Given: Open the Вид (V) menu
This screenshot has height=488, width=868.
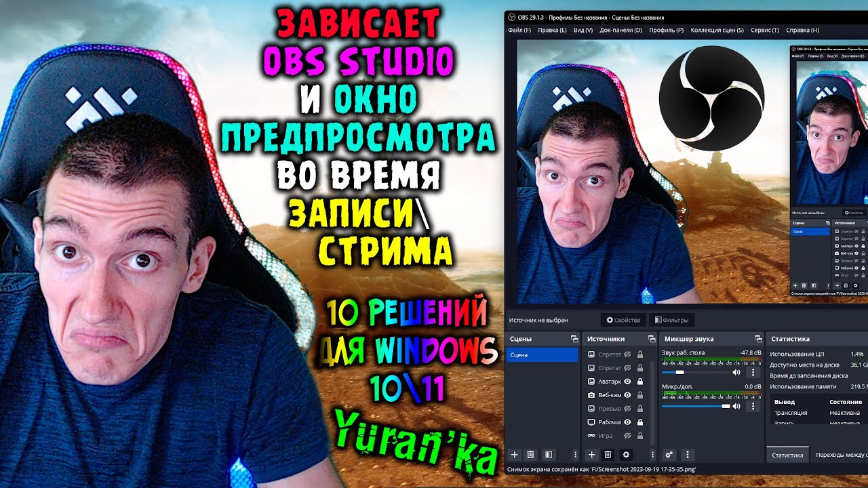Looking at the screenshot, I should (583, 30).
